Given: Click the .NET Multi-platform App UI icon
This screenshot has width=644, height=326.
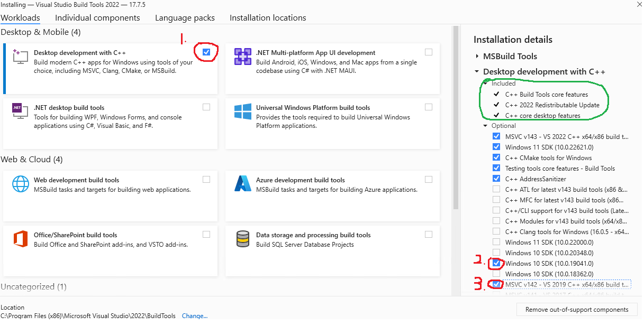Looking at the screenshot, I should (x=242, y=57).
